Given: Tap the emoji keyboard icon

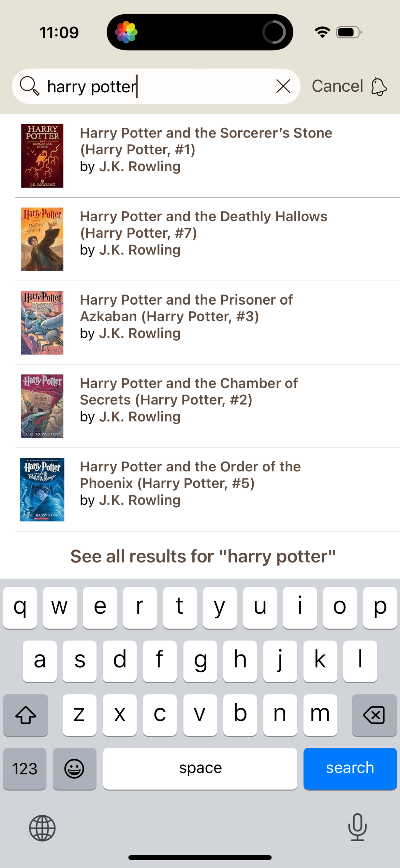Looking at the screenshot, I should pos(74,768).
